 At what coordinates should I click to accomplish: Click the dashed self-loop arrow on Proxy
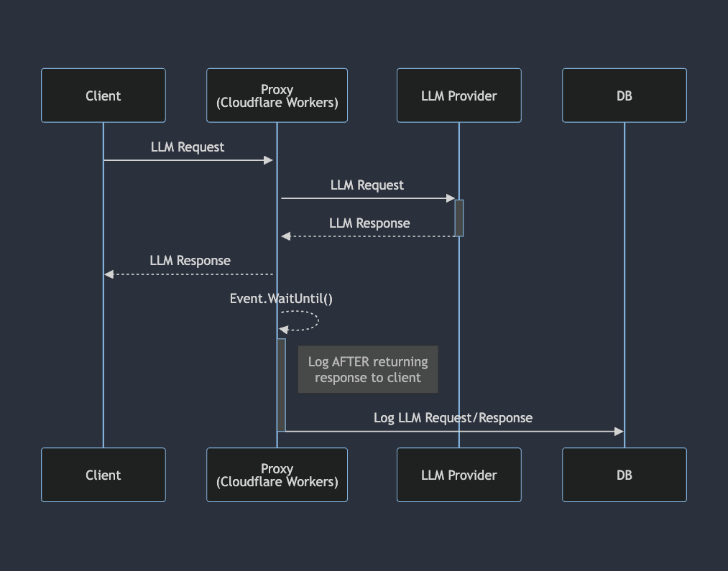[315, 320]
